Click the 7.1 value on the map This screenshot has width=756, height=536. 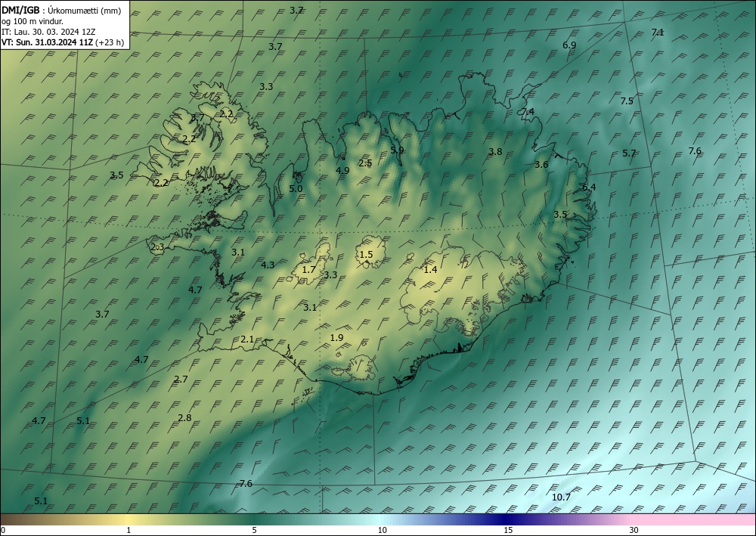pyautogui.click(x=658, y=33)
